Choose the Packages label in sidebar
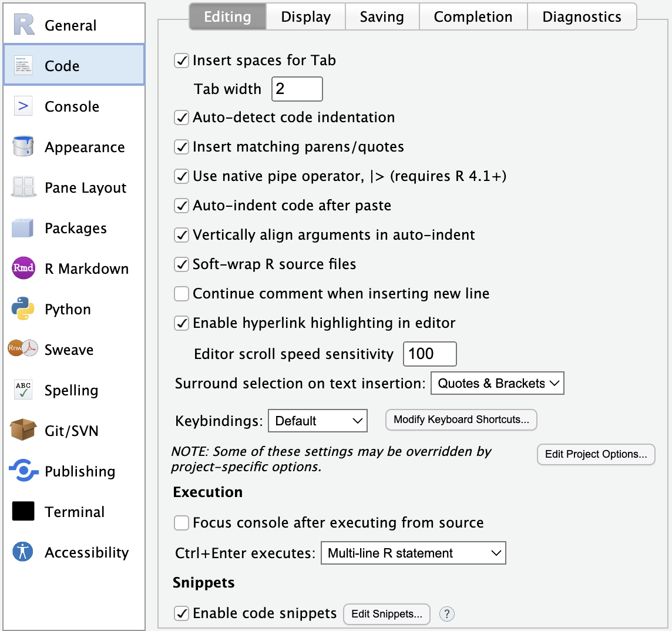672x631 pixels. pyautogui.click(x=76, y=228)
